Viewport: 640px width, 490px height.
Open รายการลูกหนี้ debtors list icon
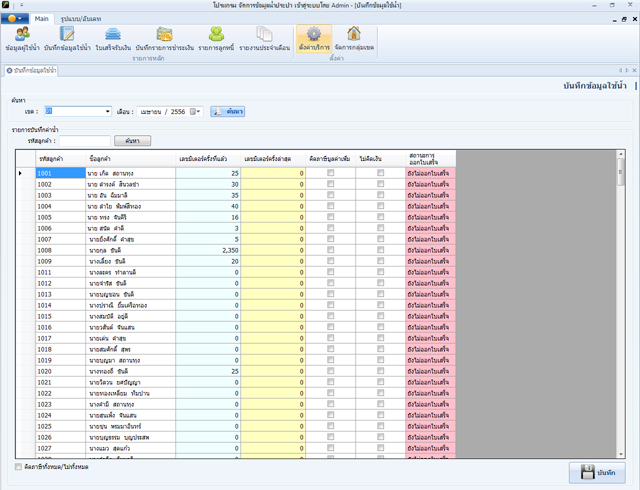click(x=216, y=39)
